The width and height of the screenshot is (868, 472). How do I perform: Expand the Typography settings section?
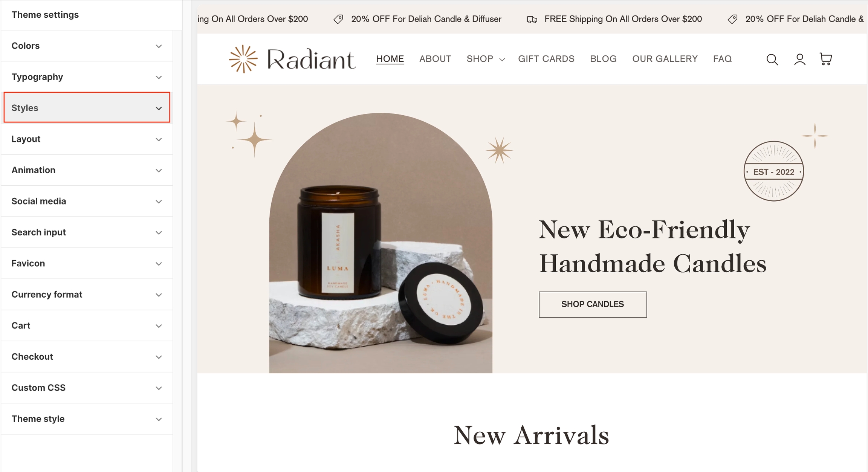(x=87, y=77)
